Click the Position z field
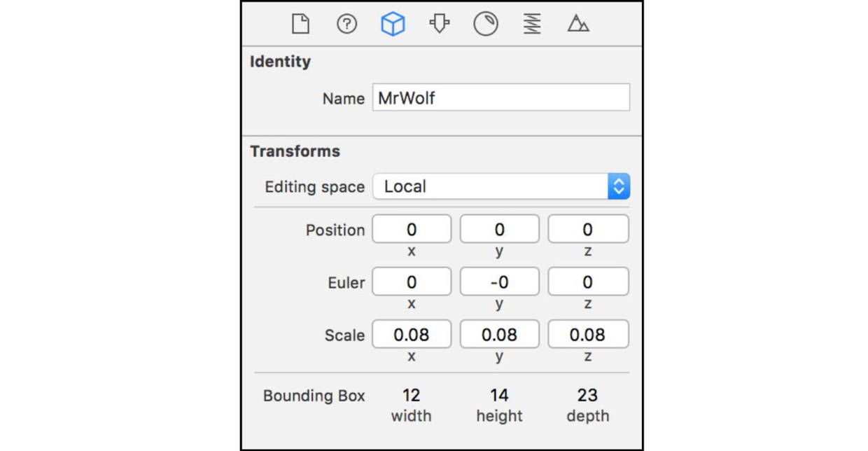This screenshot has width=868, height=451. coord(588,229)
